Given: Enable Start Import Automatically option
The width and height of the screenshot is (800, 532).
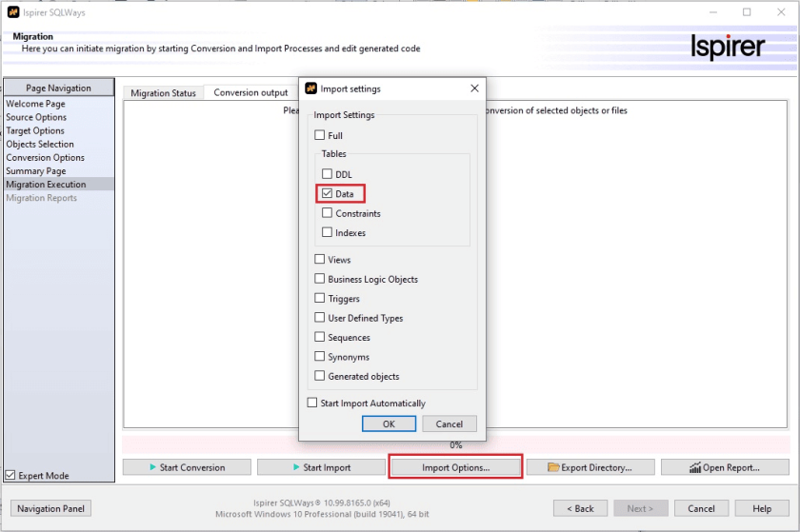Looking at the screenshot, I should 312,404.
